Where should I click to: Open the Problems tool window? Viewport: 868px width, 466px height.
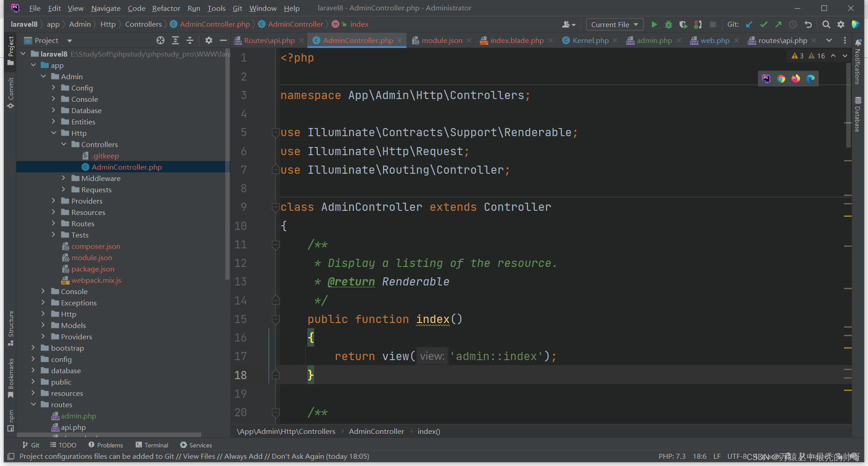(x=106, y=445)
